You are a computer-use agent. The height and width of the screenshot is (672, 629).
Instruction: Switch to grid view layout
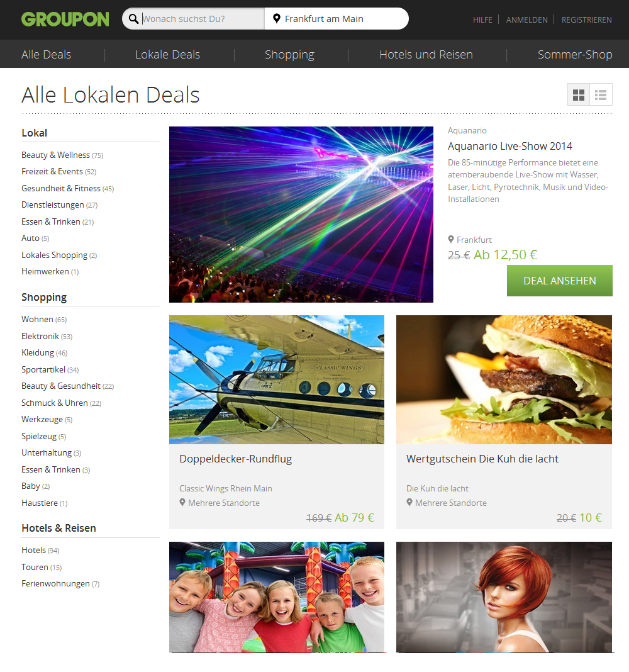pyautogui.click(x=579, y=95)
